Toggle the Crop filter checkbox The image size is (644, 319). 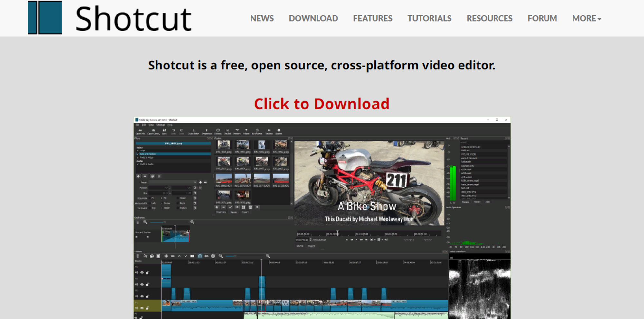[x=138, y=151]
